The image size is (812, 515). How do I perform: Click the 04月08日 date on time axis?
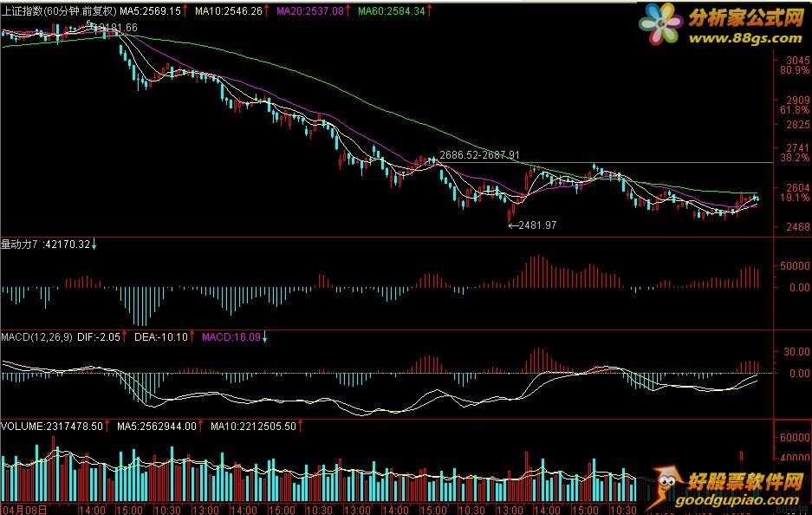click(23, 510)
